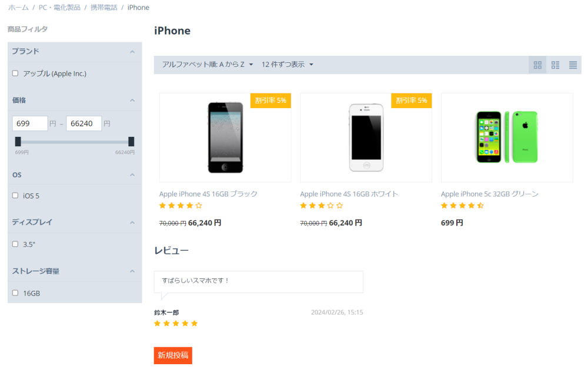
Task: Click the 新規投稿 button
Action: tap(173, 355)
